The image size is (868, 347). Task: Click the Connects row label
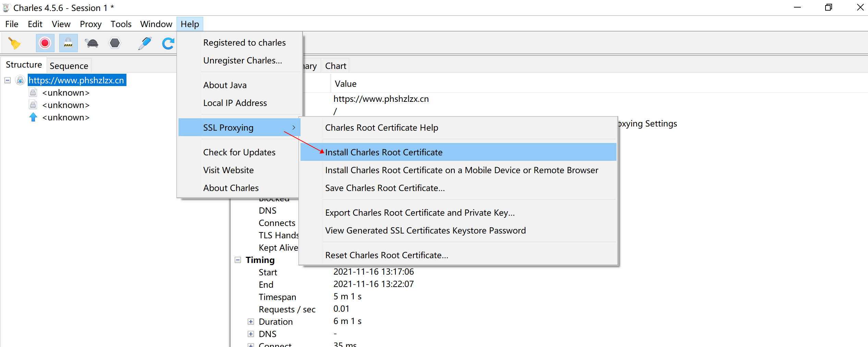277,223
